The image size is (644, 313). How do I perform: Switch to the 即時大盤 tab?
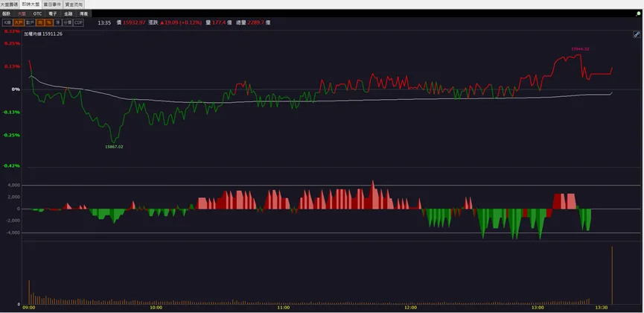click(x=31, y=4)
